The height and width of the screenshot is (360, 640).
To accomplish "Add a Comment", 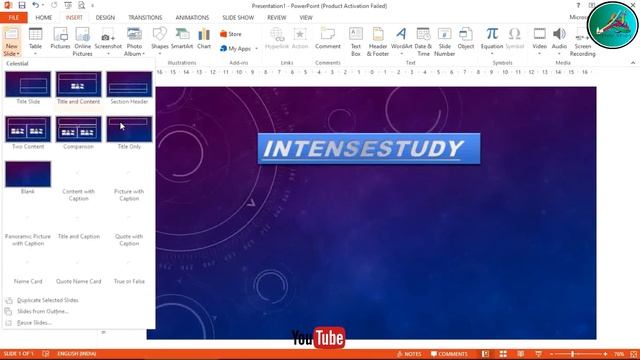I will click(x=328, y=38).
